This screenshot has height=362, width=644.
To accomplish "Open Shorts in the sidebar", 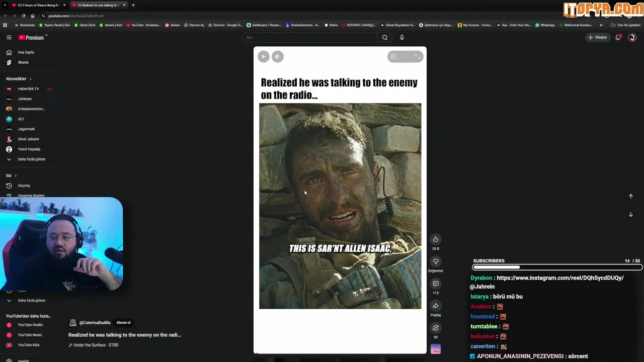I will click(23, 62).
